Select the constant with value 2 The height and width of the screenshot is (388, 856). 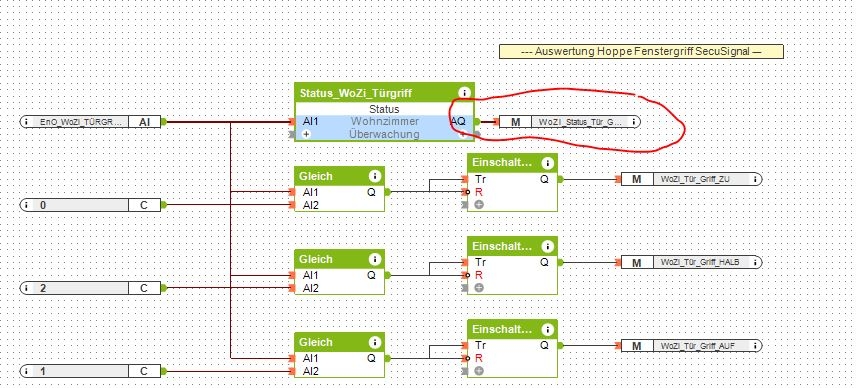tap(91, 288)
